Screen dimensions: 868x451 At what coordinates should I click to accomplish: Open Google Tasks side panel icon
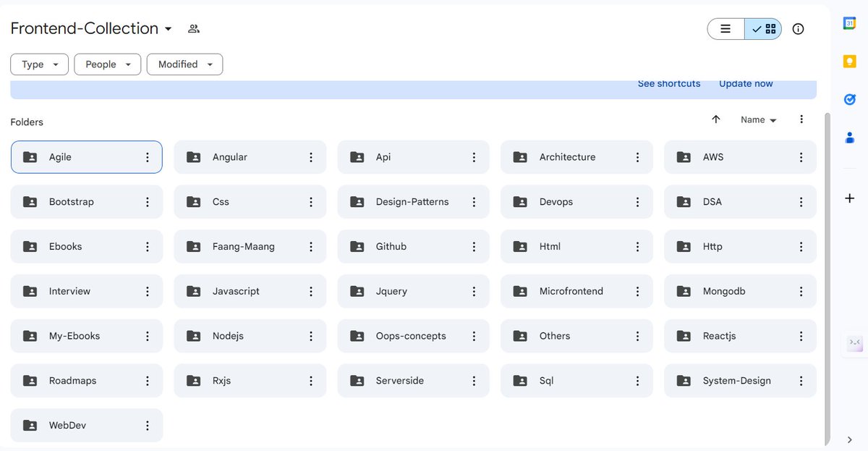click(x=849, y=99)
